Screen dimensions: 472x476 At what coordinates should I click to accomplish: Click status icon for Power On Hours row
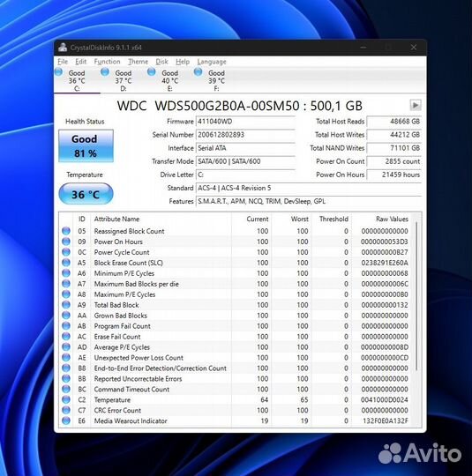point(66,242)
